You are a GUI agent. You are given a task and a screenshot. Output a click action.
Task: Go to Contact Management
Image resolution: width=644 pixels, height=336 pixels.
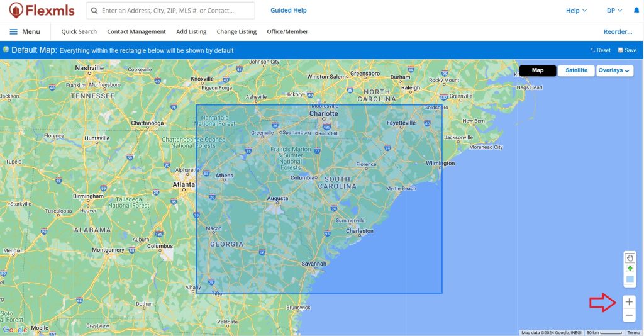coord(136,31)
